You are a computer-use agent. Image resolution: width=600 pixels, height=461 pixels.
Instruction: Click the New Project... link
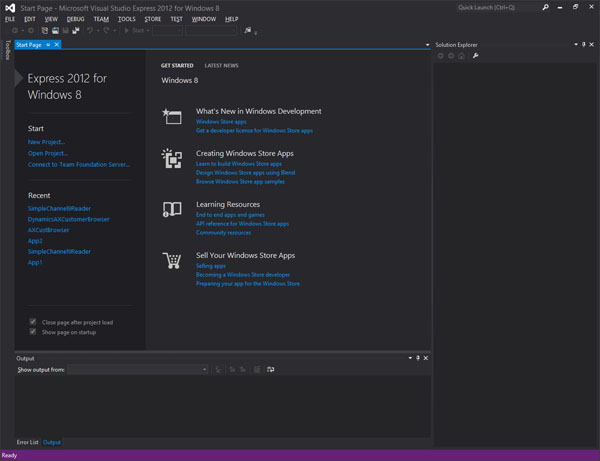tap(46, 142)
